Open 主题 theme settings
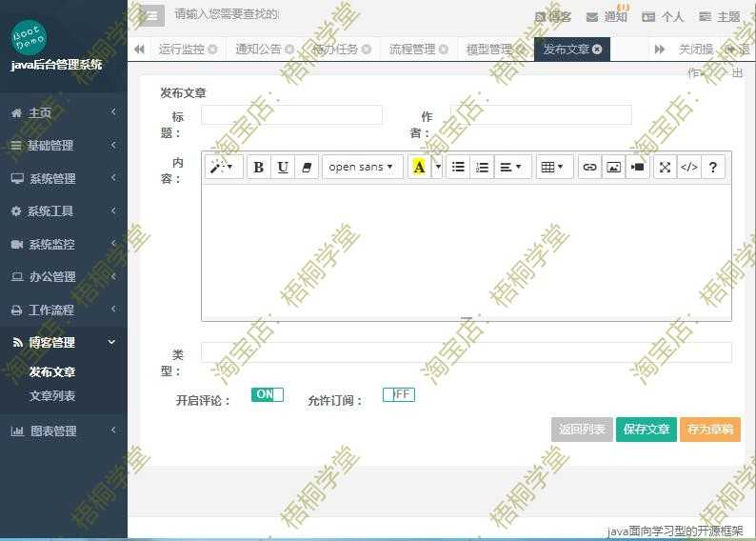Screen dimensions: 756x541 click(x=720, y=17)
